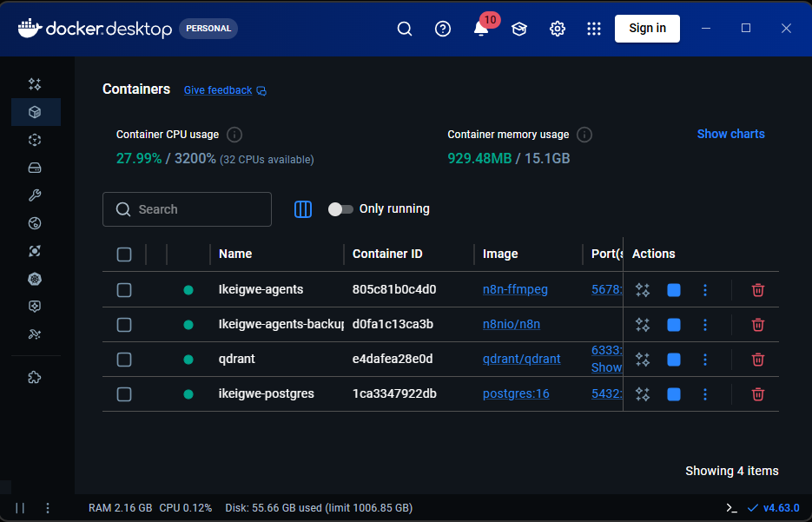Check the select-all containers checkbox
Image resolution: width=812 pixels, height=522 pixels.
point(124,254)
